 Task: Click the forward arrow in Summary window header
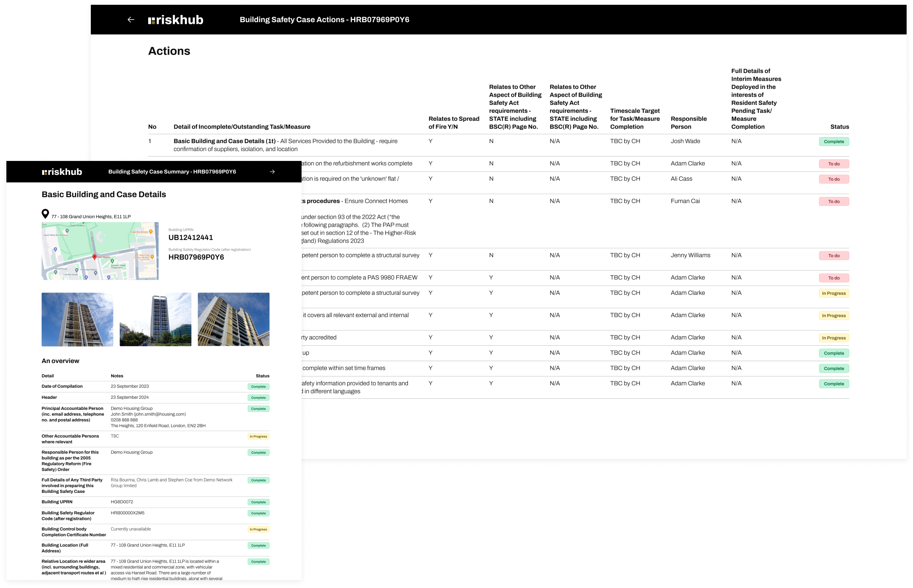click(272, 172)
